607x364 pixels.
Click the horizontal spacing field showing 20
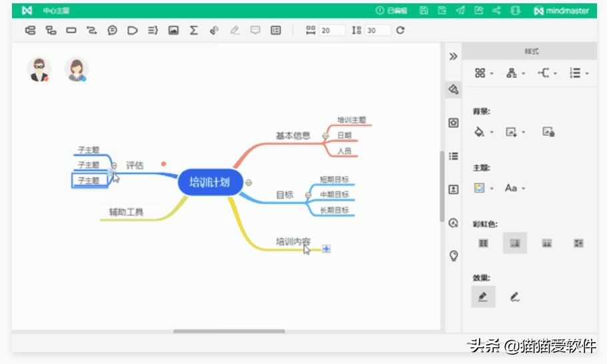(x=331, y=30)
